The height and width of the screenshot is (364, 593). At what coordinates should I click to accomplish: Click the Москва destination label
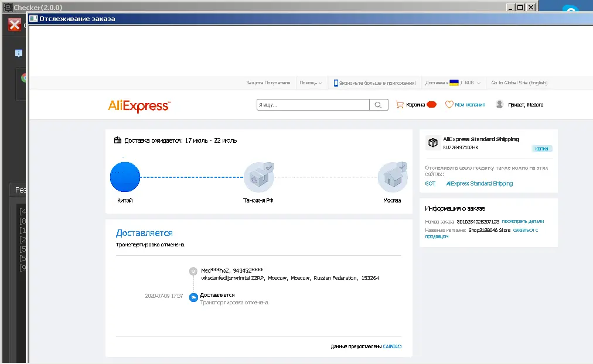tap(392, 201)
